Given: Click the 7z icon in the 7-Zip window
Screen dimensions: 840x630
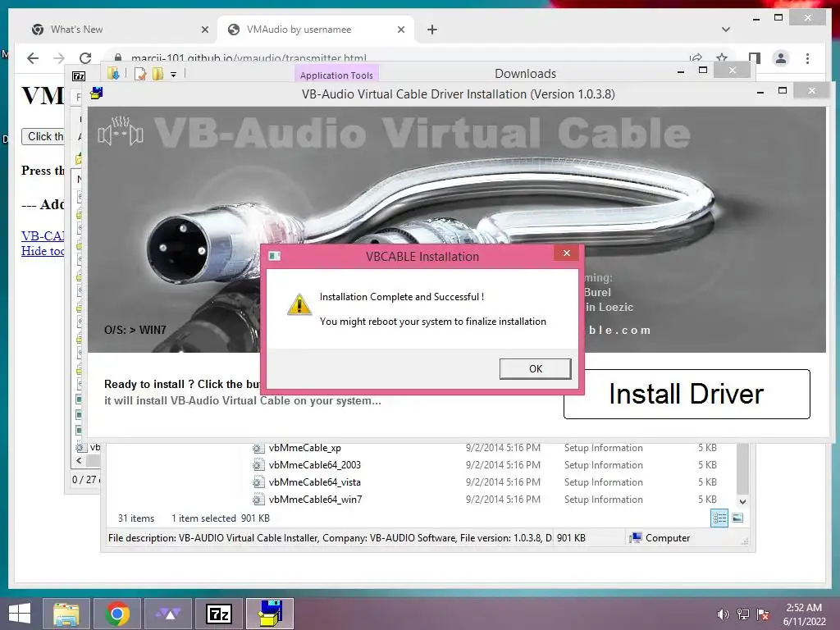Looking at the screenshot, I should click(x=79, y=75).
